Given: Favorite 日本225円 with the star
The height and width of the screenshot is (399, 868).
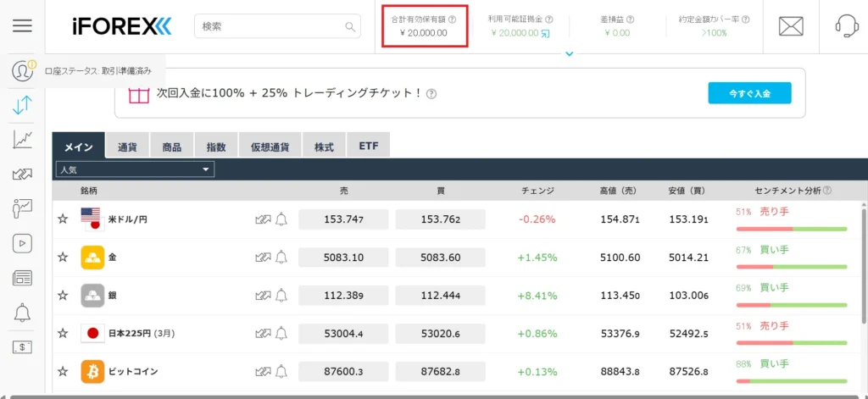Looking at the screenshot, I should click(x=63, y=333).
